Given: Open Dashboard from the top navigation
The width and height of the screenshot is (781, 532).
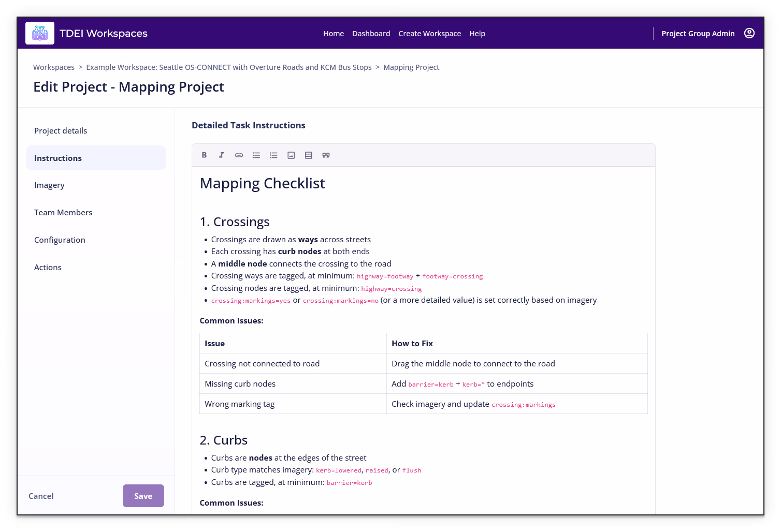Looking at the screenshot, I should (371, 34).
